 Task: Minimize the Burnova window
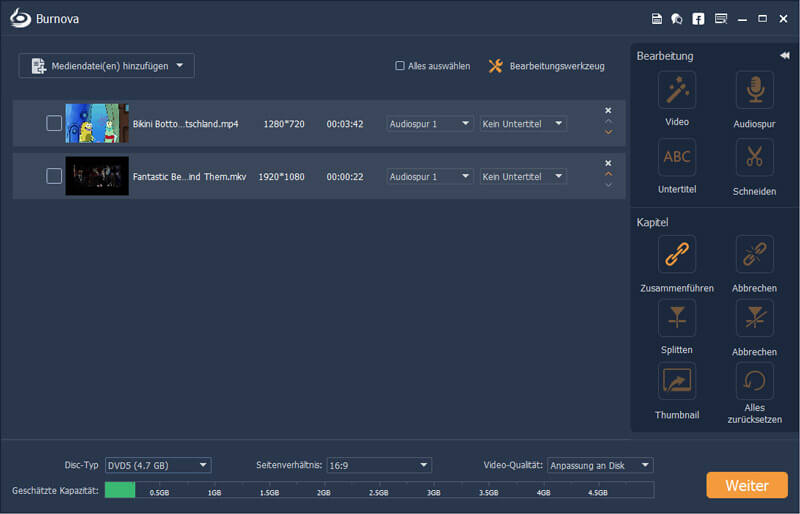pyautogui.click(x=742, y=19)
